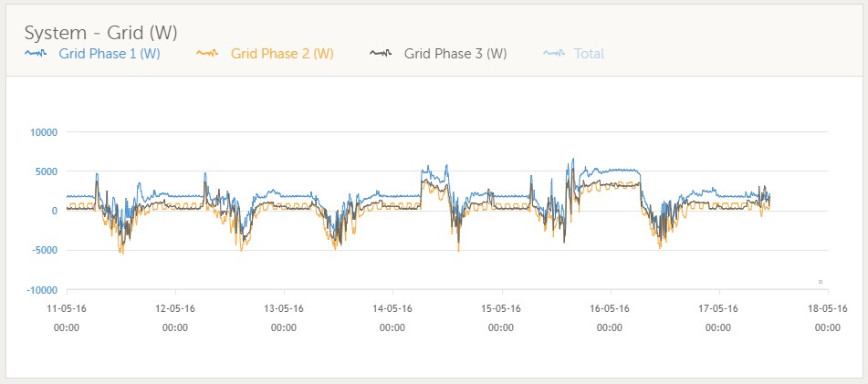The height and width of the screenshot is (384, 868).
Task: Toggle Grid Phase 2 (W) series visibility
Action: tap(281, 54)
